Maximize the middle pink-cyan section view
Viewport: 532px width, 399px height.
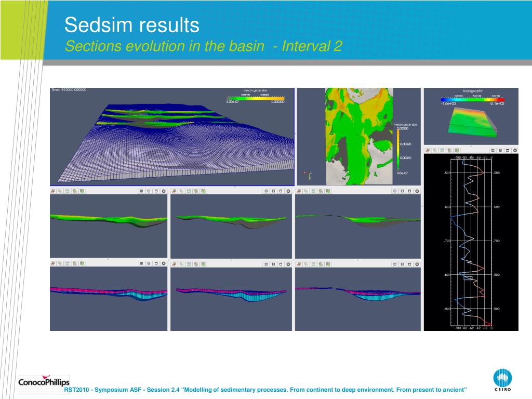point(281,264)
